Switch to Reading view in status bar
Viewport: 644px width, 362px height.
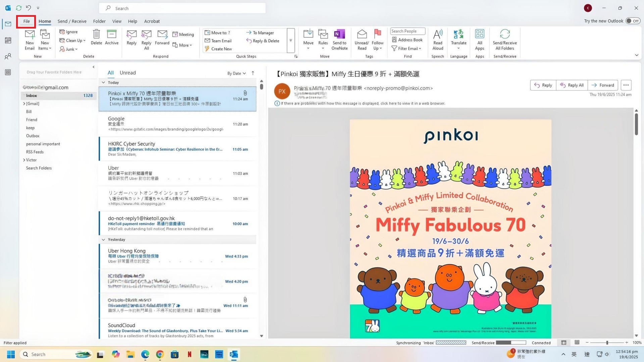pyautogui.click(x=577, y=343)
